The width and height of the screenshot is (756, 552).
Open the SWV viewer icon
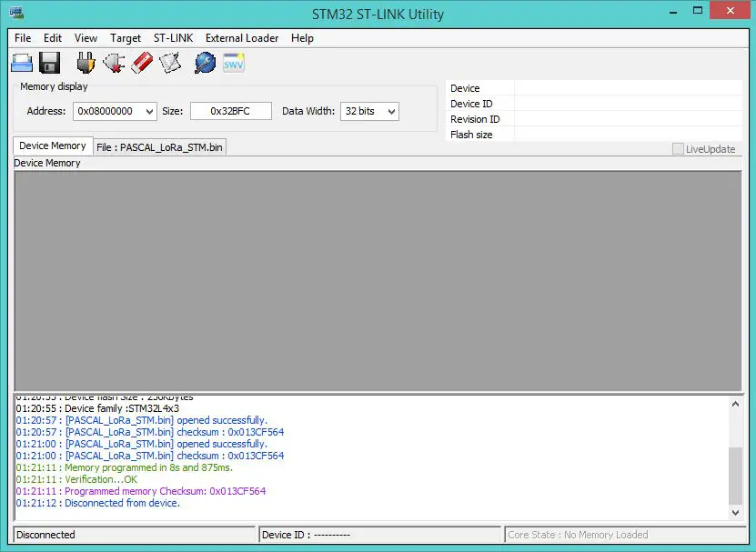coord(234,63)
